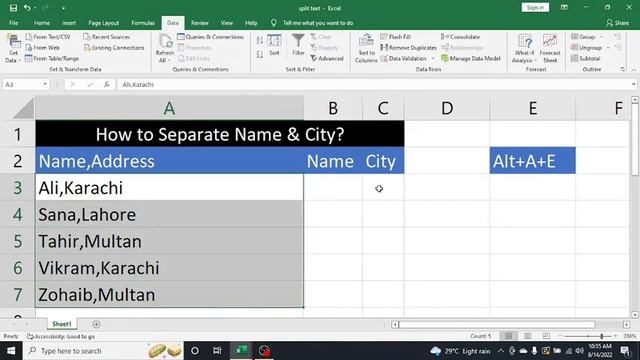Select column A header

[169, 108]
